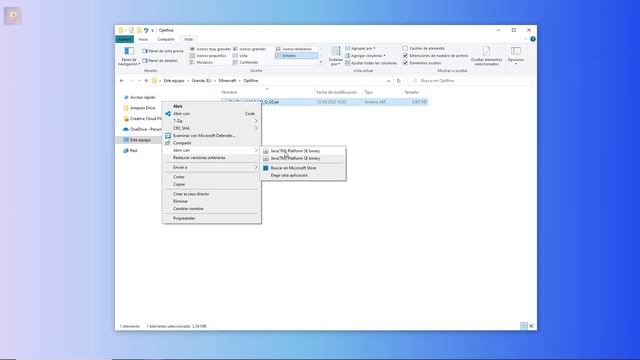Select Buscar en Microsoft Store
Screen dimensions: 640x360
pyautogui.click(x=303, y=168)
